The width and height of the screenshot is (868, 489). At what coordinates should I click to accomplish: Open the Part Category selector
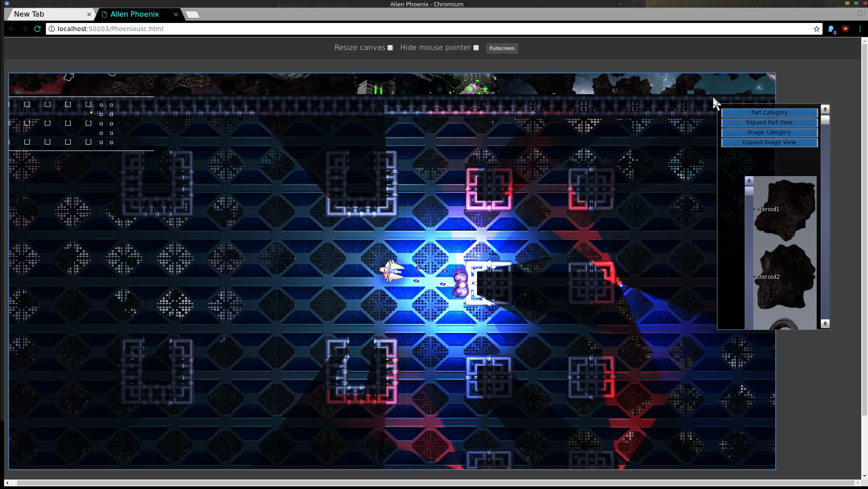click(769, 113)
